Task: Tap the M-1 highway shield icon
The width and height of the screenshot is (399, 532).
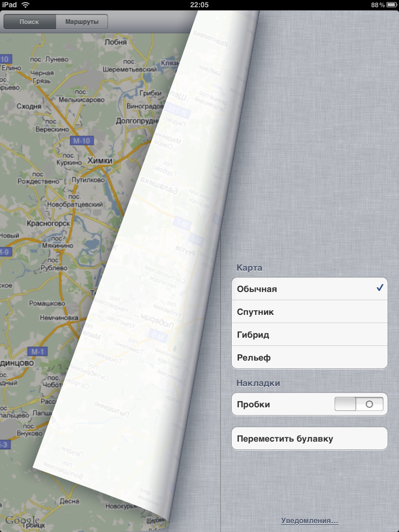Action: tap(37, 352)
